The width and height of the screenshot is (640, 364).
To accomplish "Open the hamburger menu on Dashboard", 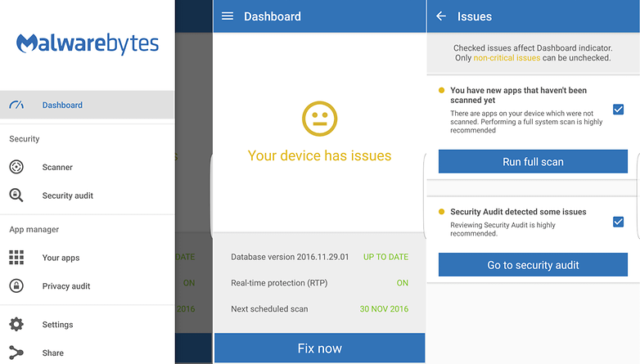I will pyautogui.click(x=228, y=16).
